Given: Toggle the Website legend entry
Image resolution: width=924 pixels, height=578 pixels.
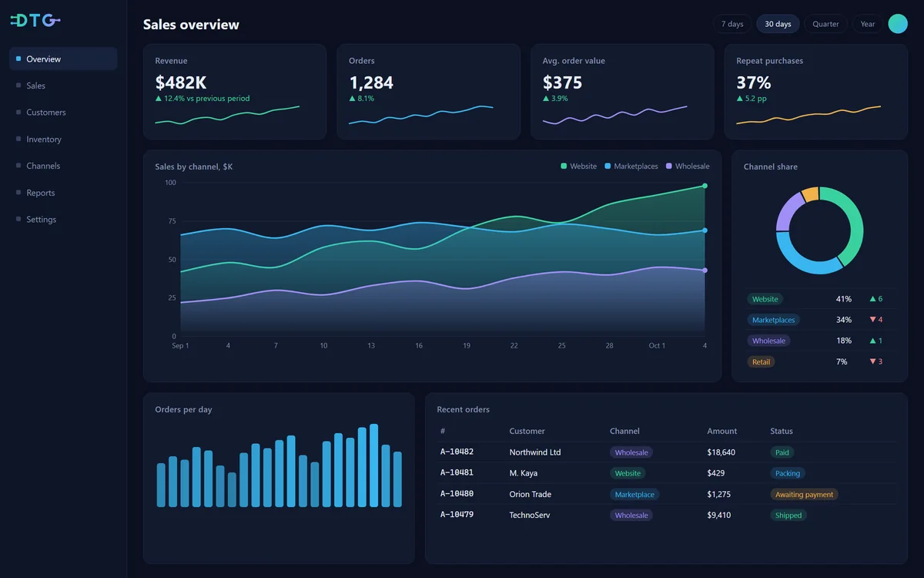Looking at the screenshot, I should tap(578, 166).
